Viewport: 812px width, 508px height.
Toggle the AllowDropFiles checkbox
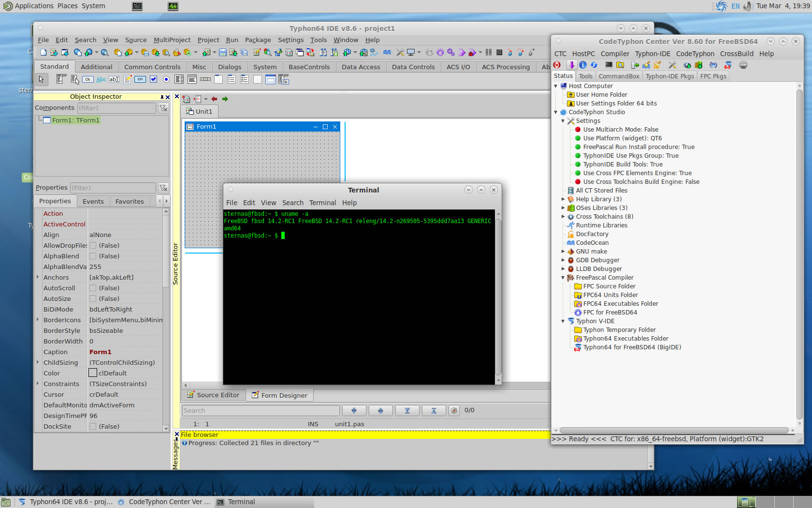click(93, 245)
